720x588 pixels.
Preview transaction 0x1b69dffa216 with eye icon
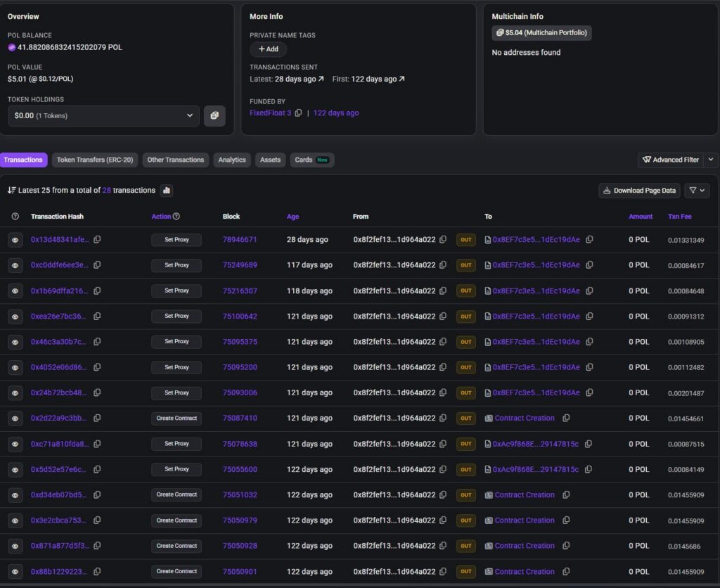click(x=15, y=290)
